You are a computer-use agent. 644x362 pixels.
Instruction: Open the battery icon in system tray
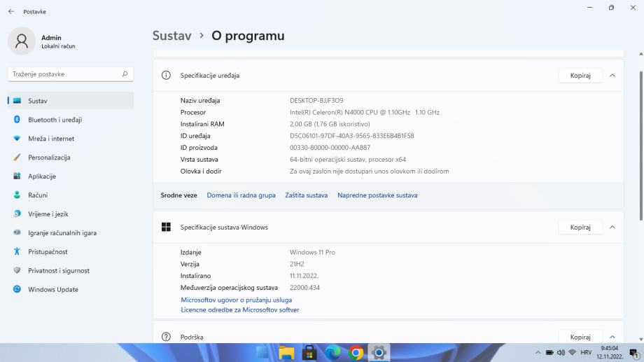click(549, 353)
